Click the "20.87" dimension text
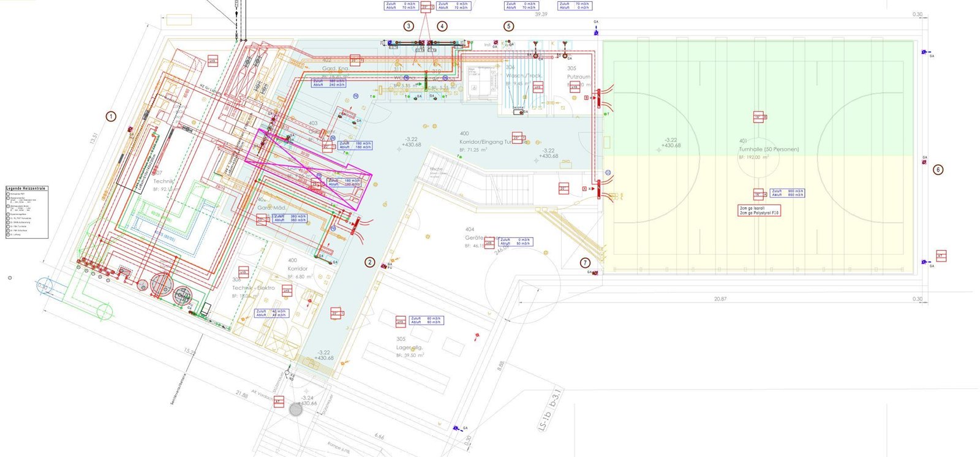The image size is (980, 457). (x=720, y=299)
